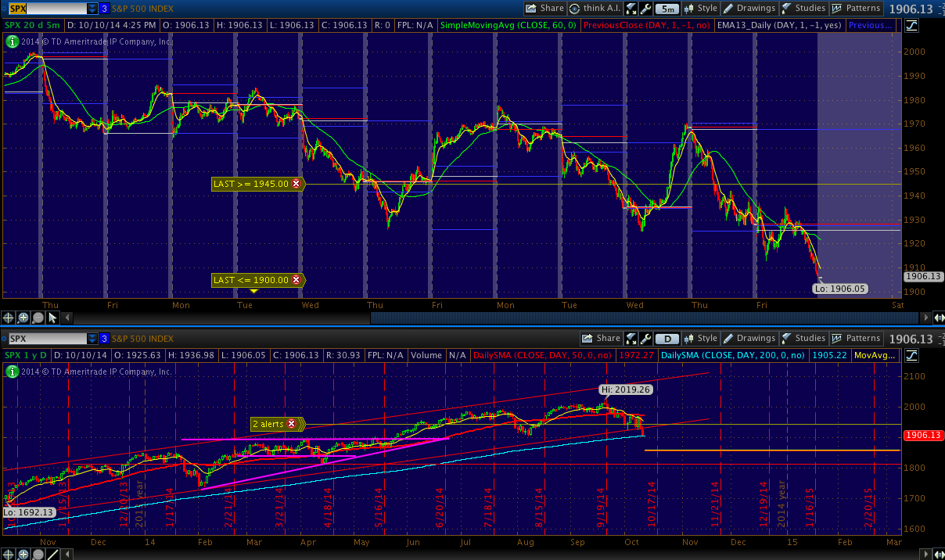Open the 5m timeframe selector

(667, 9)
